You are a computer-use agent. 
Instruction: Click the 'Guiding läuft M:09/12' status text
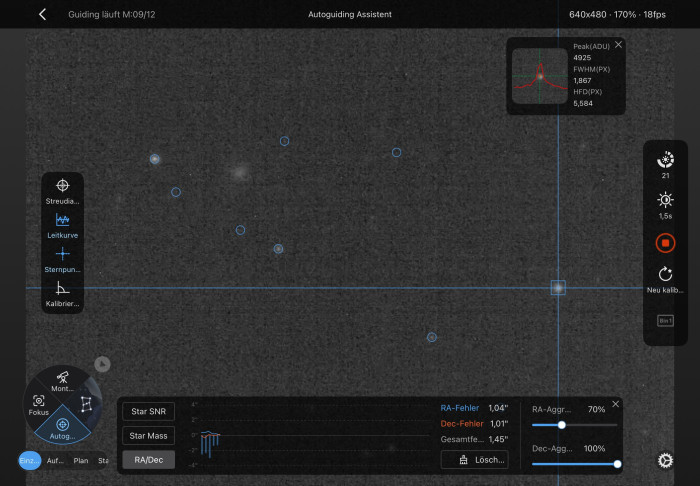[112, 14]
